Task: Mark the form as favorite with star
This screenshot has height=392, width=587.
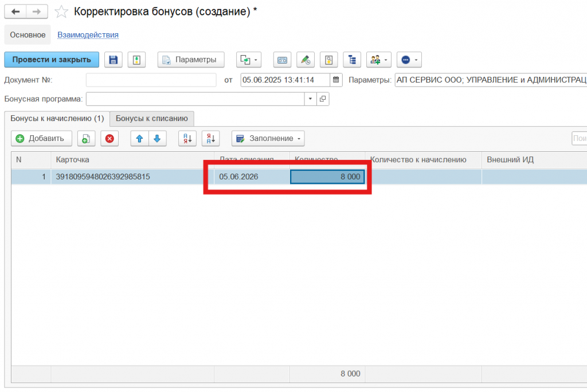Action: [61, 12]
